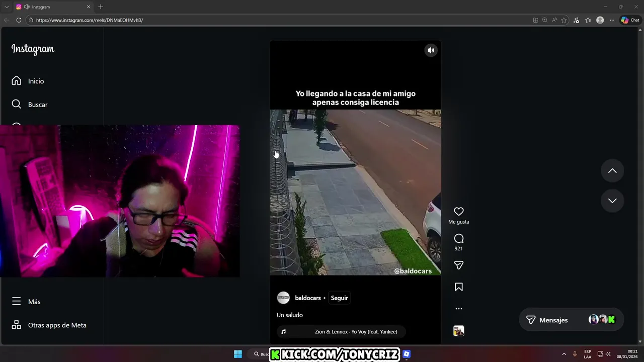The image size is (644, 362).
Task: Click browser back arrow
Action: (6, 20)
